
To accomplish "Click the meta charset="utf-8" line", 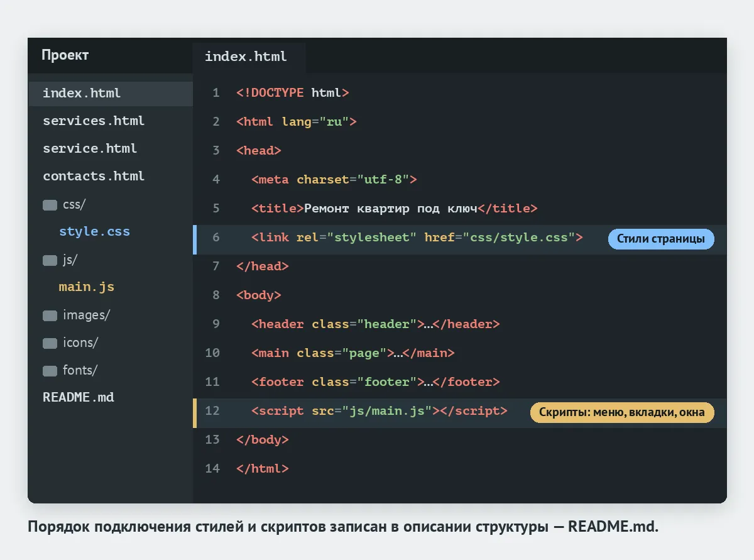I will (334, 180).
